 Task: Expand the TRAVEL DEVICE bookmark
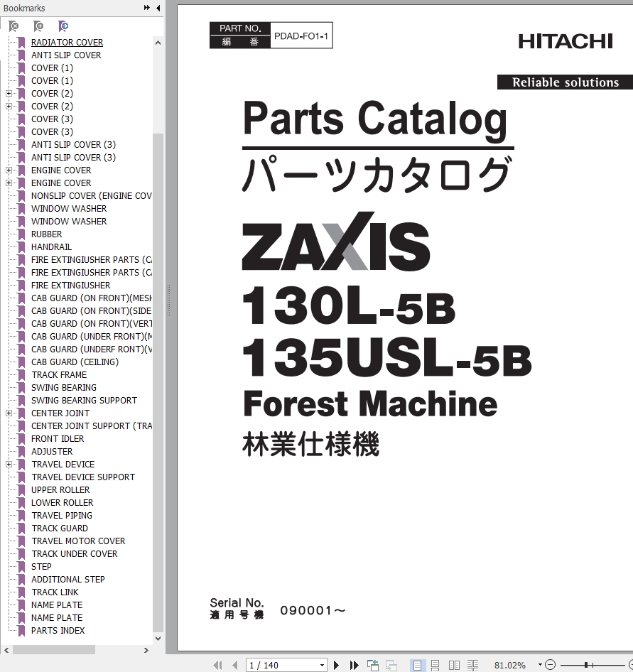tap(9, 464)
